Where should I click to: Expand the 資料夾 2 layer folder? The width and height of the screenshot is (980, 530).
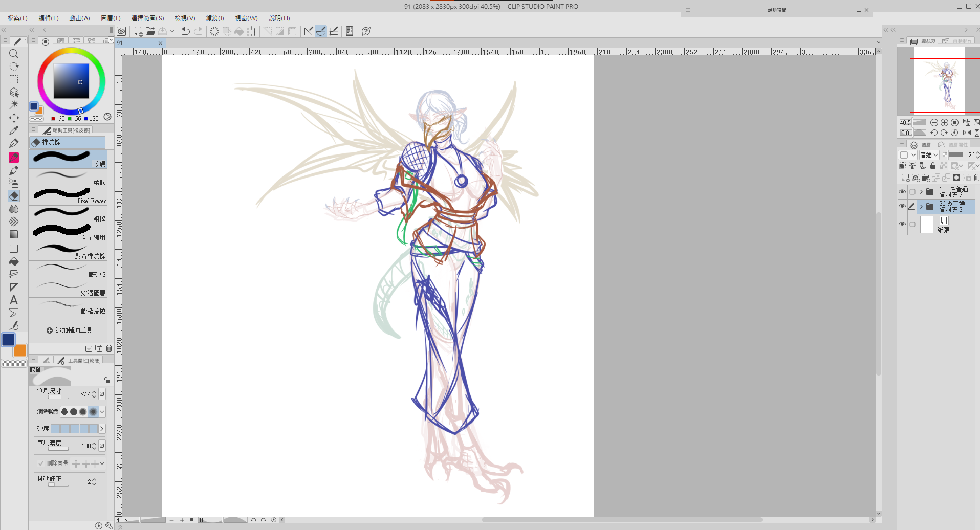921,207
